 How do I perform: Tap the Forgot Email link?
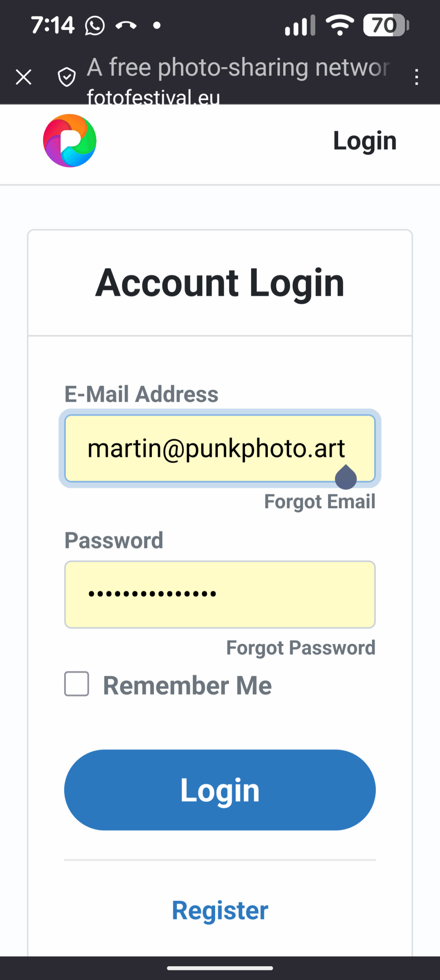coord(320,501)
